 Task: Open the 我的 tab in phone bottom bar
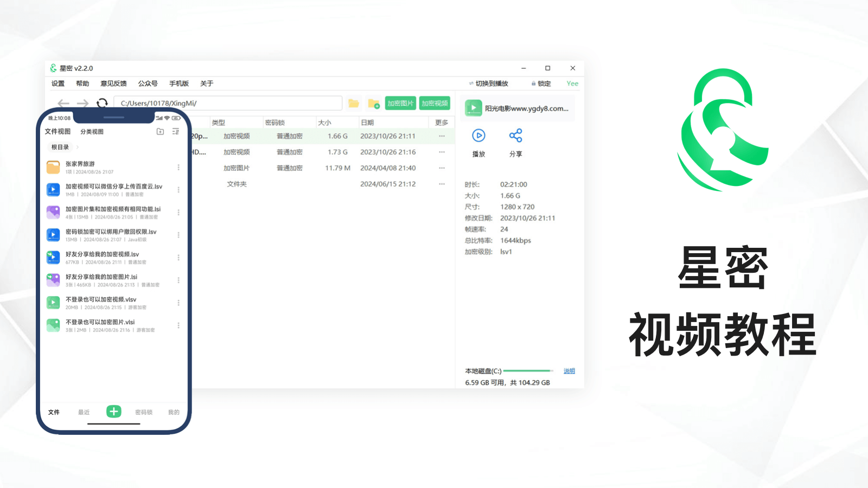pos(174,412)
